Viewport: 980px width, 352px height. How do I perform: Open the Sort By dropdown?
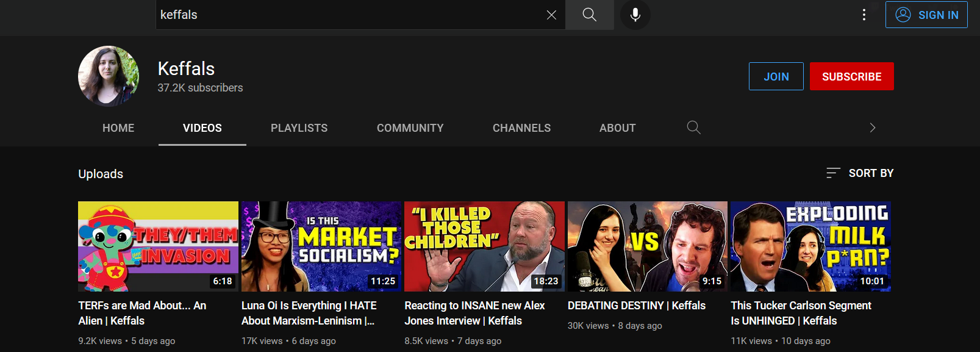(x=860, y=173)
